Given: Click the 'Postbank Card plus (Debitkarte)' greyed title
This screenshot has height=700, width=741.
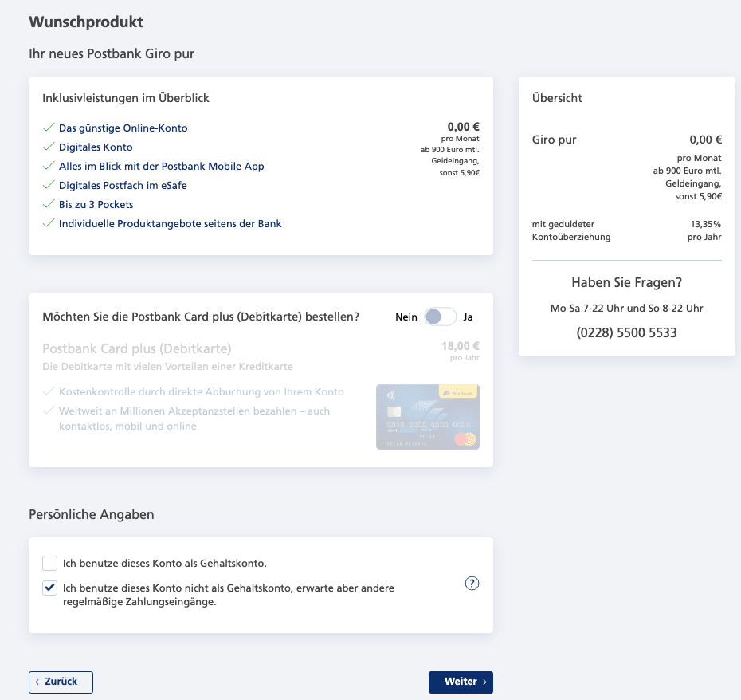Looking at the screenshot, I should coord(137,348).
